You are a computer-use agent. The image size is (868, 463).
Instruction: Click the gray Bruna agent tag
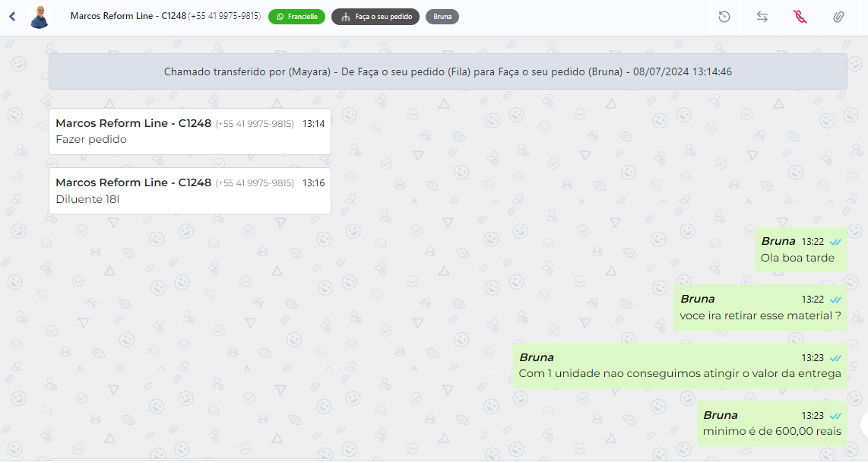tap(442, 17)
